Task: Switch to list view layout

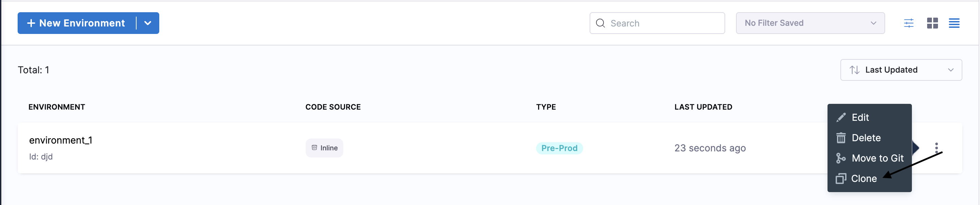Action: [954, 23]
